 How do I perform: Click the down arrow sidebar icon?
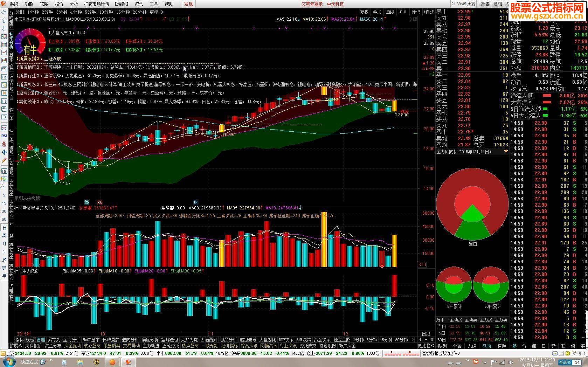coord(4,28)
